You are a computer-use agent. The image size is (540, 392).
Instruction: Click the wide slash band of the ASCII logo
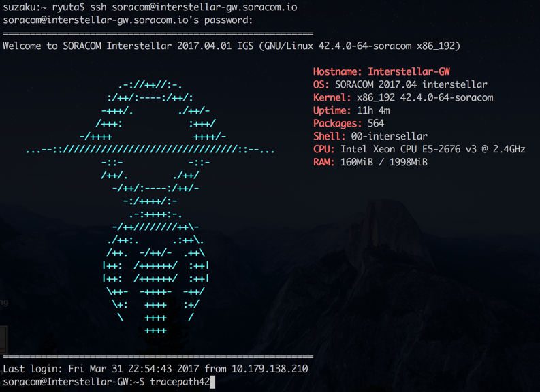[150, 150]
